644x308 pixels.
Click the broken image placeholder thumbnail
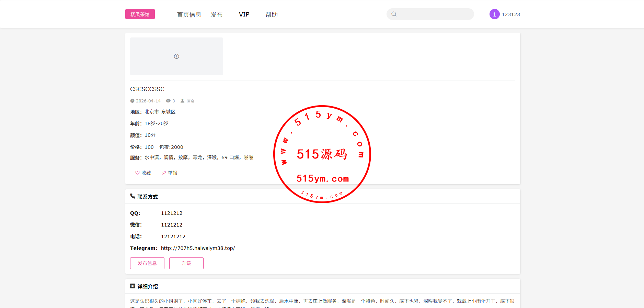pyautogui.click(x=176, y=56)
